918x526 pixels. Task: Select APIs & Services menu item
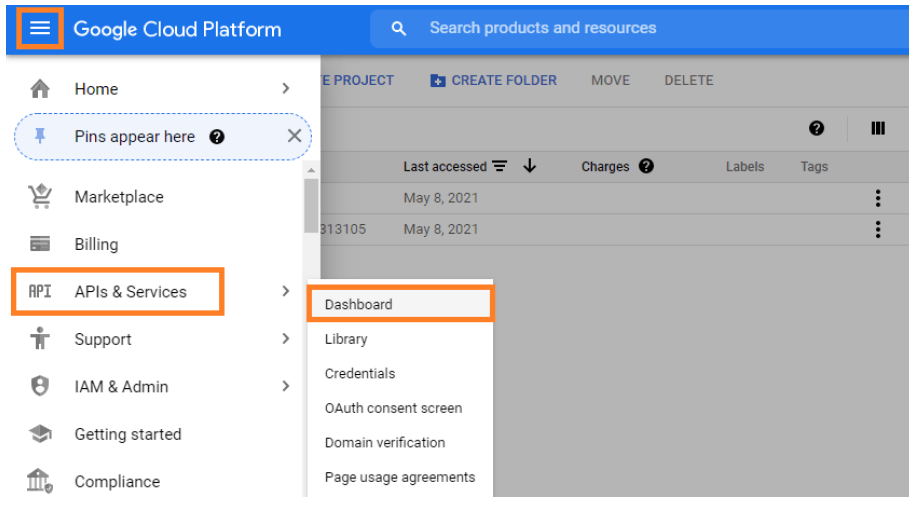(131, 292)
